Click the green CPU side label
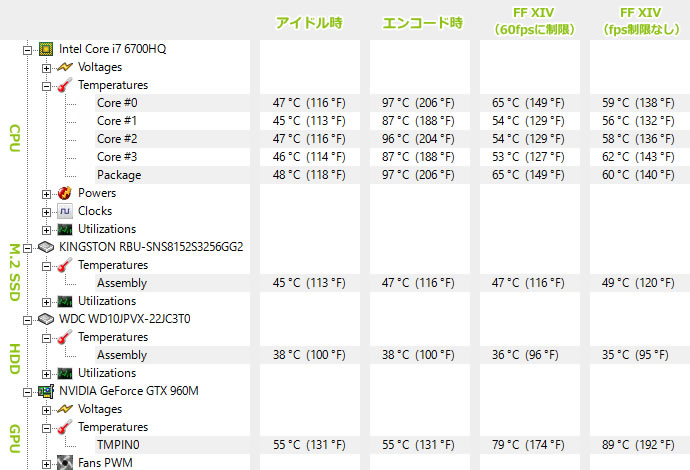The height and width of the screenshot is (470, 690). pyautogui.click(x=15, y=138)
